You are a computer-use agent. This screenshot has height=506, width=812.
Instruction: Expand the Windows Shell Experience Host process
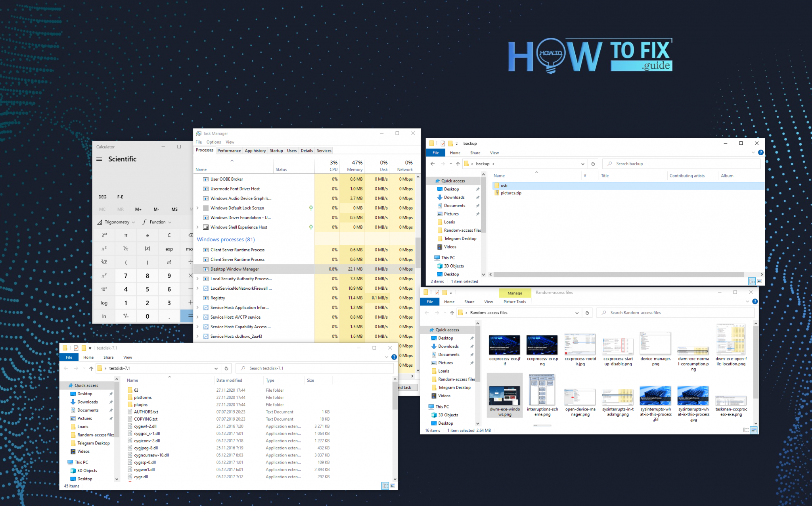click(197, 227)
